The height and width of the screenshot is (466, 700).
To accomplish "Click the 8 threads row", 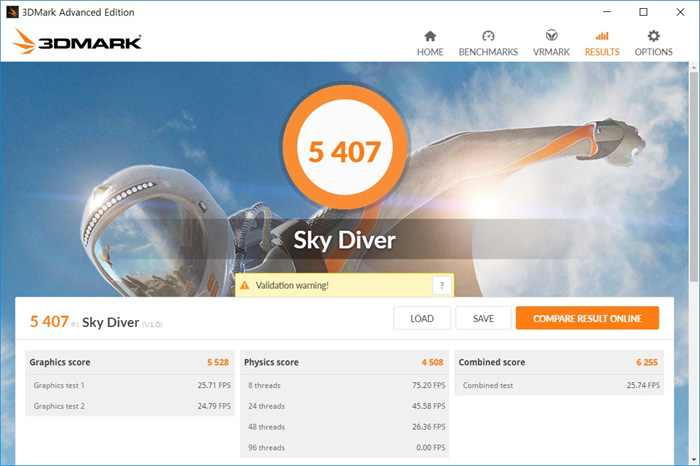I will tap(344, 385).
